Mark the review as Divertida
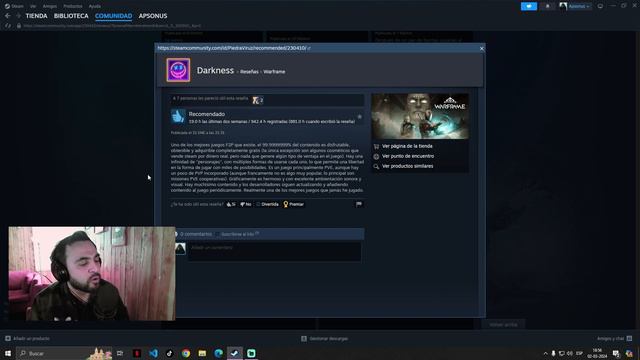The height and width of the screenshot is (360, 640). coord(267,204)
